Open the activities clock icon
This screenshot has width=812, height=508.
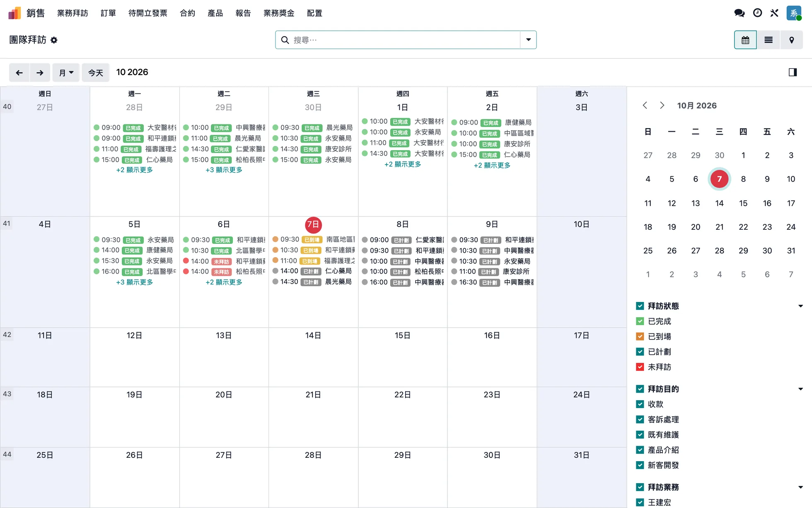tap(757, 13)
